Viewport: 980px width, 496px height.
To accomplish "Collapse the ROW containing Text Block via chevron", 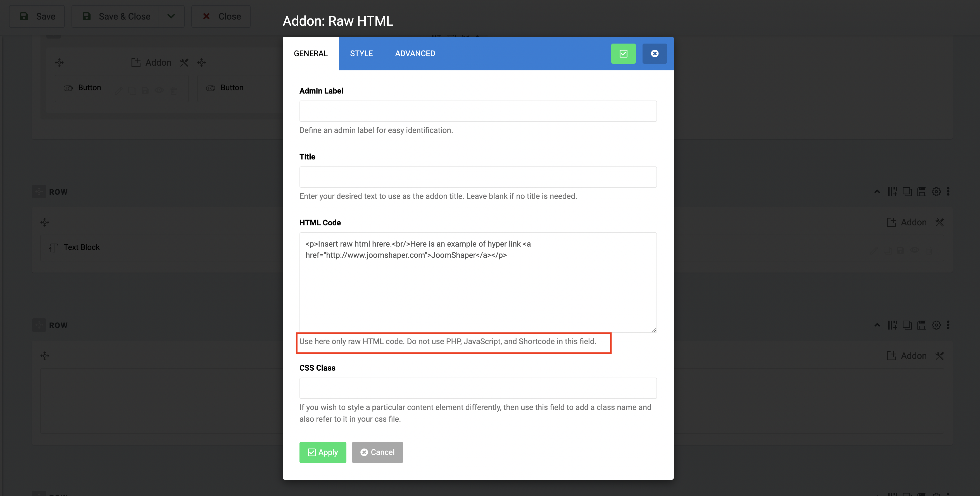I will (x=877, y=191).
